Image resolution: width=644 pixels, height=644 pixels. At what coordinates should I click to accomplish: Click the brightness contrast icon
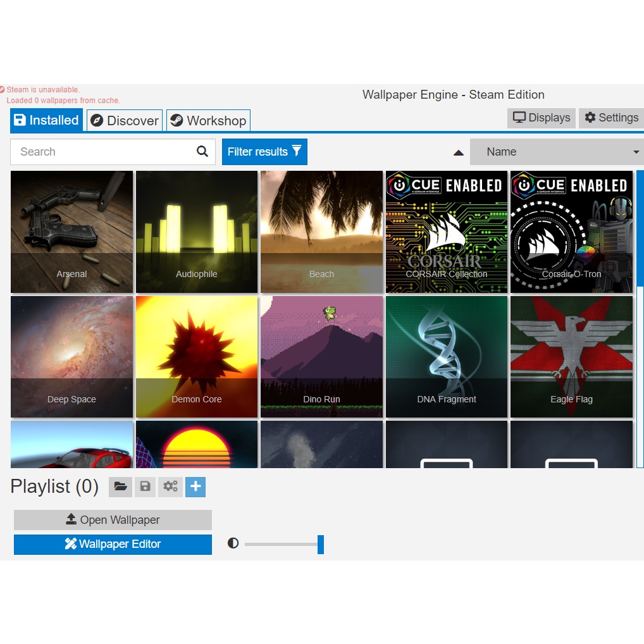coord(233,543)
